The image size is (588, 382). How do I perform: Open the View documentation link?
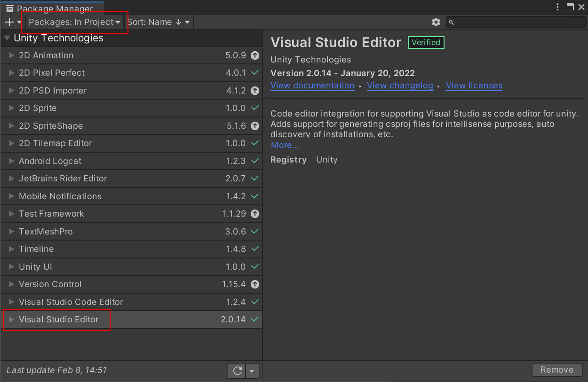tap(312, 86)
